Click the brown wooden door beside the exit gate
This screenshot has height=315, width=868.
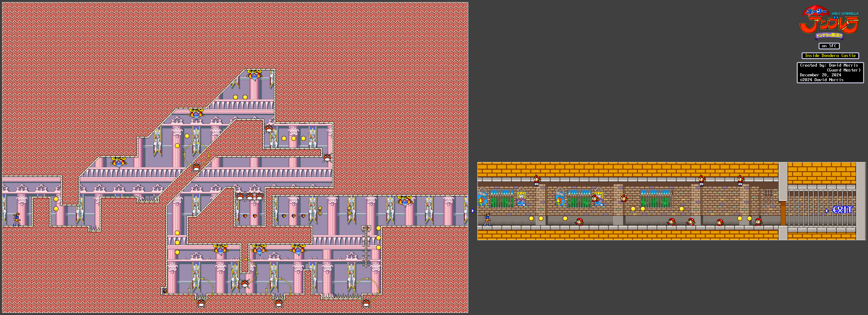click(783, 213)
